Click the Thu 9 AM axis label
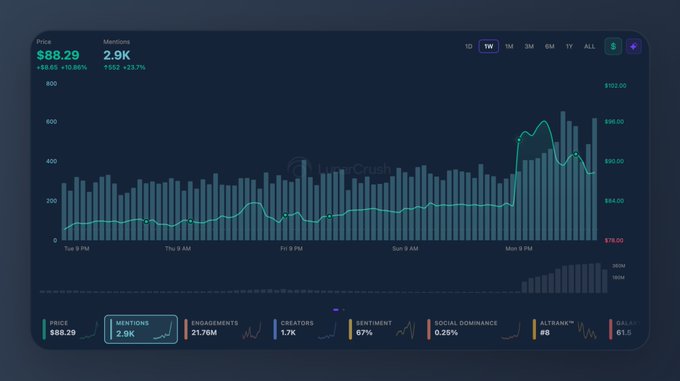This screenshot has width=680, height=381. pos(178,249)
